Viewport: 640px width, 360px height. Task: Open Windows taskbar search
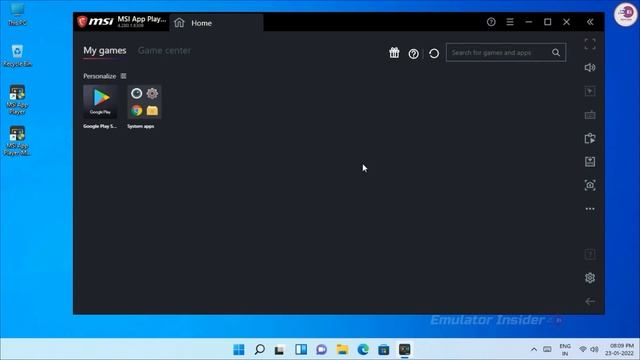pos(260,349)
